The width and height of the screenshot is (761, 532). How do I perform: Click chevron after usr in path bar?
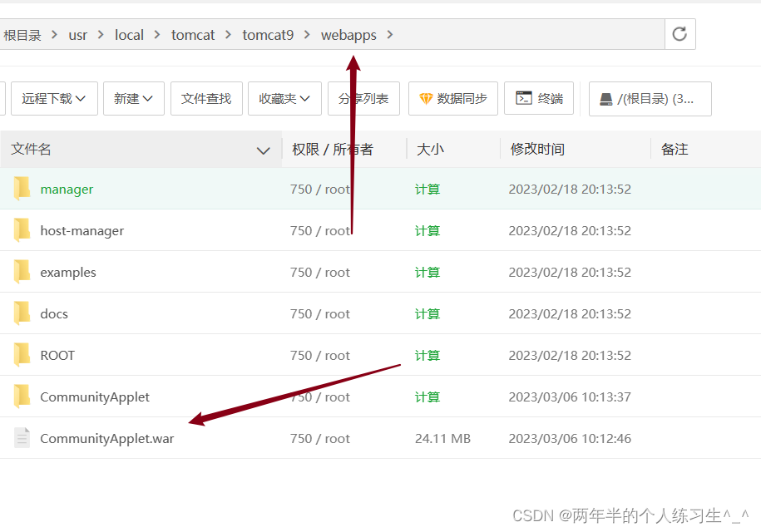pos(101,34)
